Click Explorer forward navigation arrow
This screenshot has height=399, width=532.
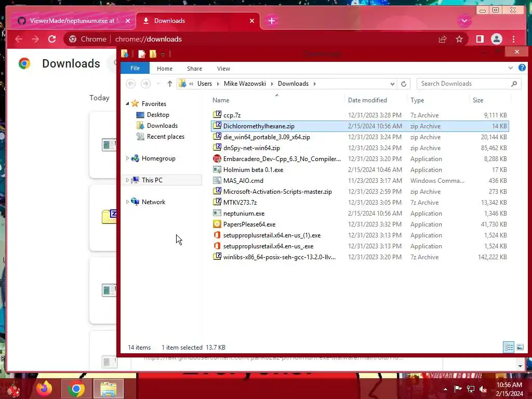(x=145, y=84)
